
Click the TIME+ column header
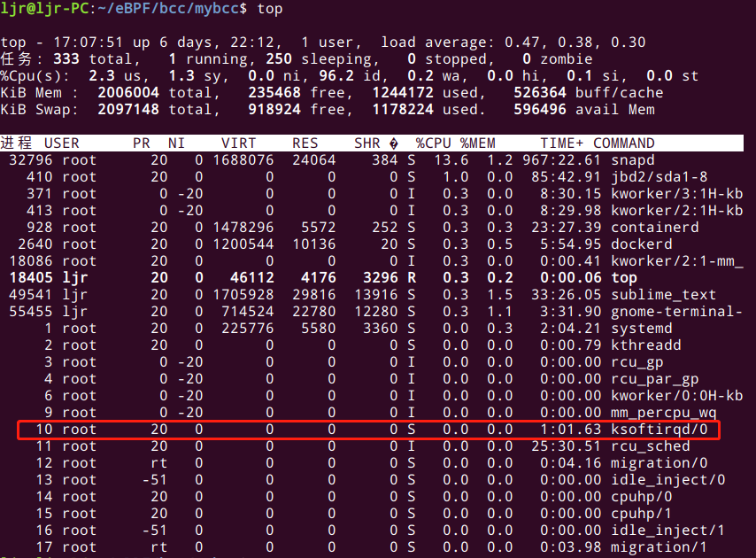(x=562, y=143)
